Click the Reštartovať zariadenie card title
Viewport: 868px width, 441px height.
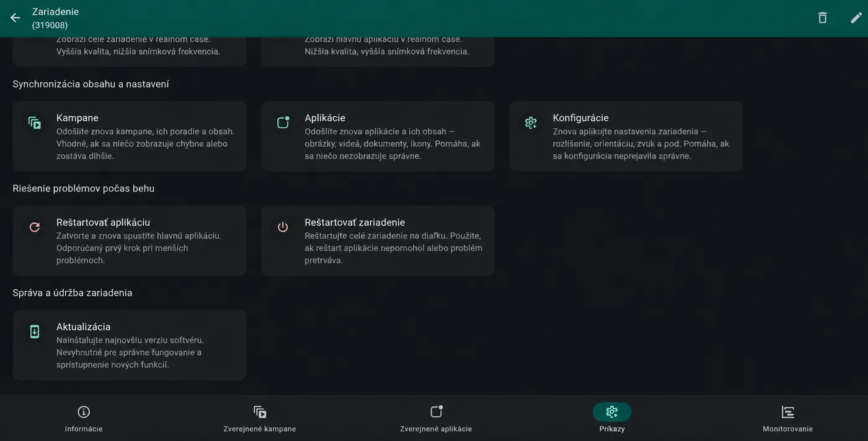355,222
